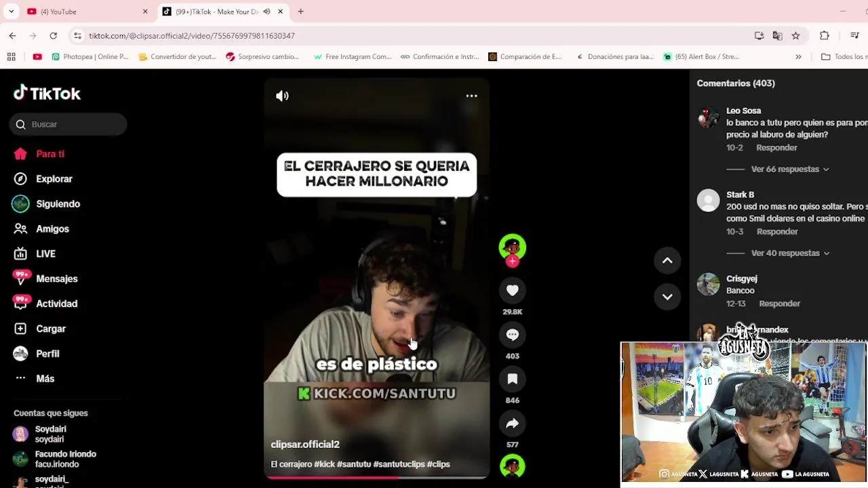Open the creator avatar above the like button
The height and width of the screenshot is (488, 868).
tap(512, 247)
